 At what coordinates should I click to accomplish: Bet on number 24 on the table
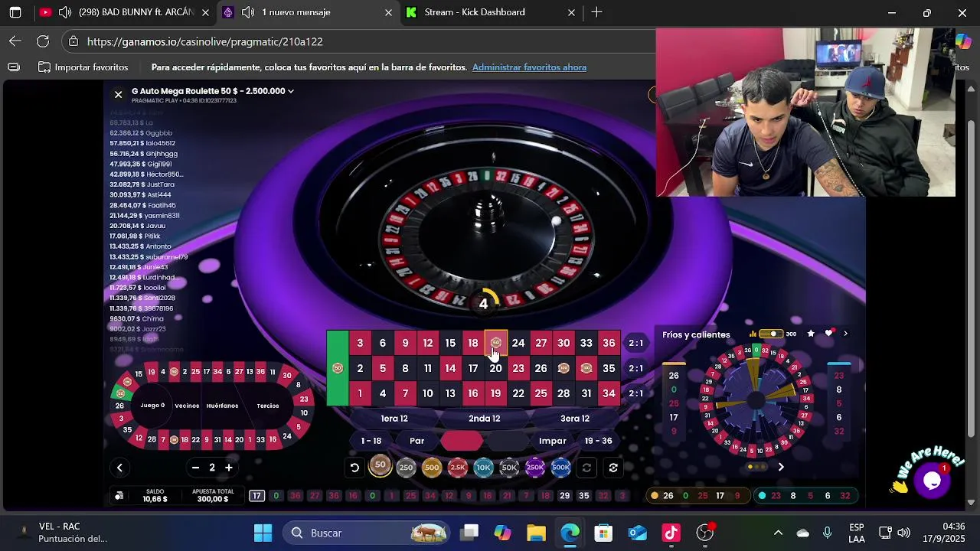point(518,344)
